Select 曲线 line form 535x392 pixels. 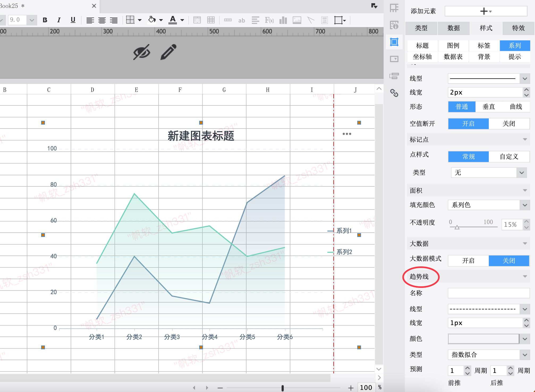(516, 107)
